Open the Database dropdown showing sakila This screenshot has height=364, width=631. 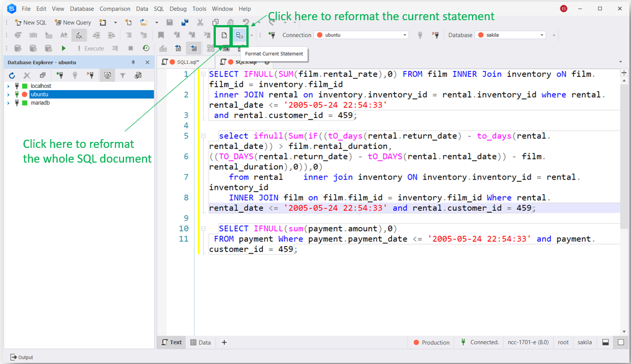pos(510,34)
